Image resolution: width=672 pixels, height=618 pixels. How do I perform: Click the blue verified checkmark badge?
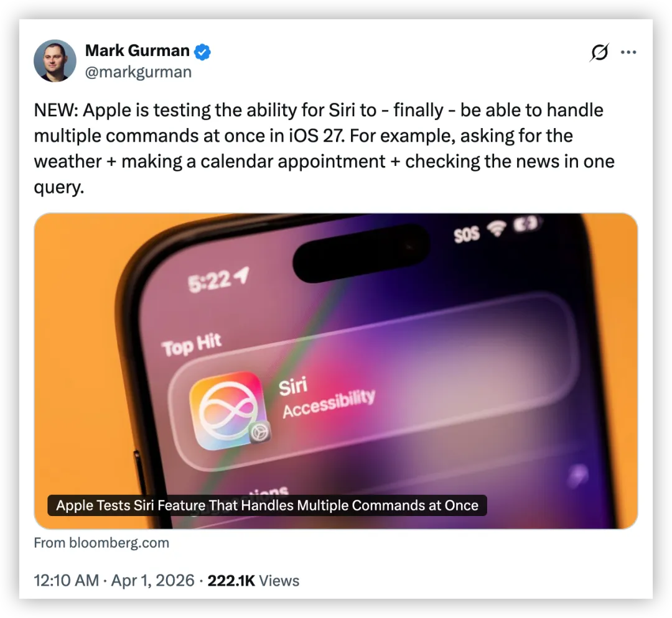[x=202, y=52]
